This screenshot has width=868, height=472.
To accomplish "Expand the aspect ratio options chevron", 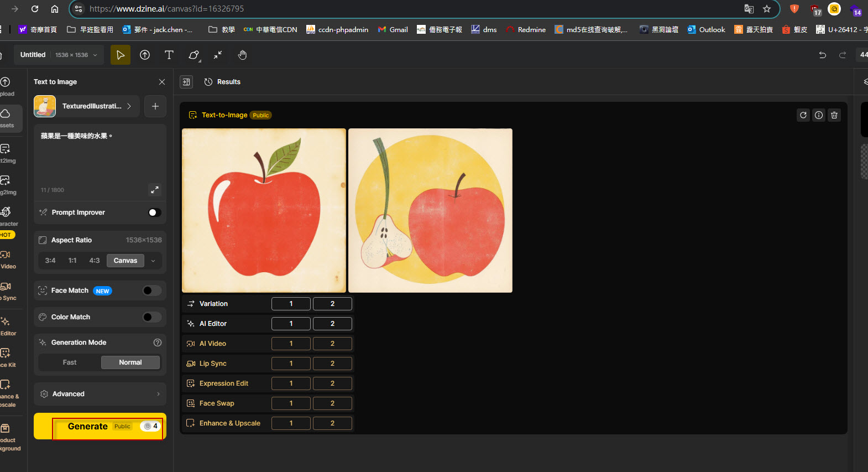I will tap(153, 261).
